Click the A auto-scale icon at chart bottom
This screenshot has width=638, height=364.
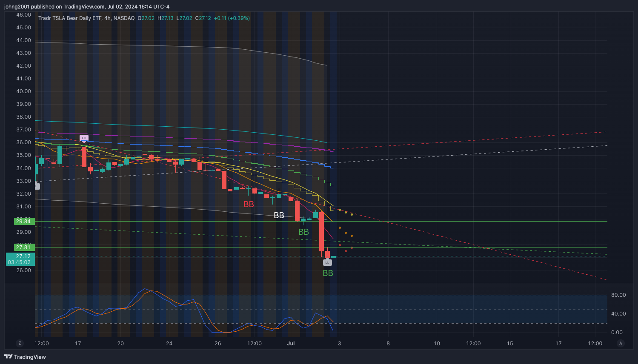pos(621,343)
